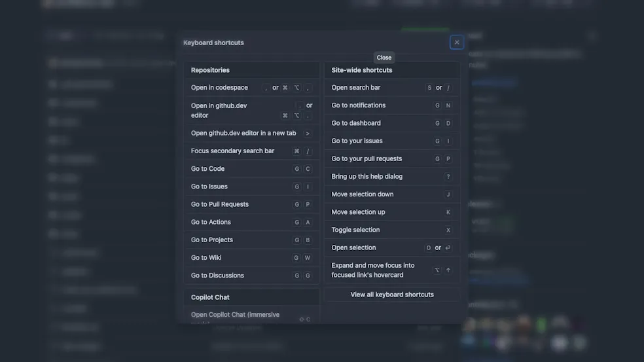644x362 pixels.
Task: Click the 'Go to Wiki' row
Action: (252, 258)
